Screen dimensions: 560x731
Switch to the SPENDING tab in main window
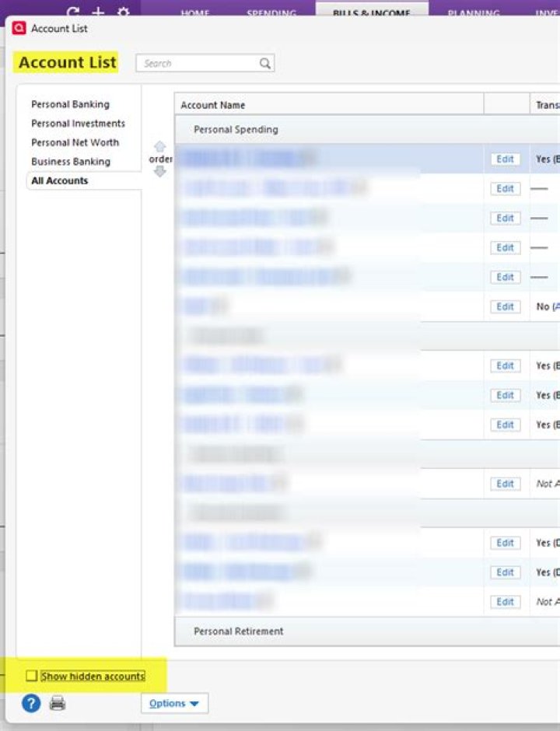coord(271,12)
